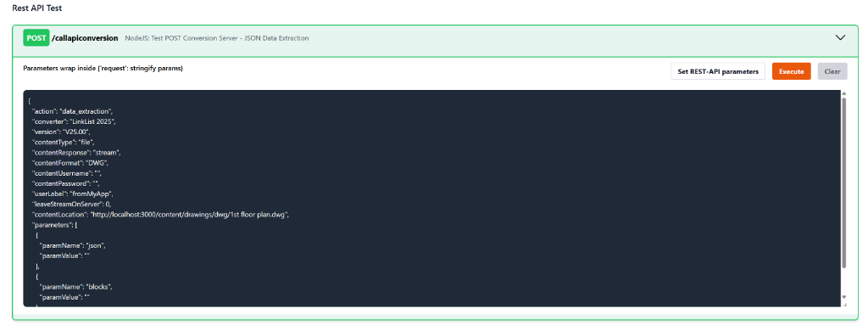Click the scrollbar up arrow

(843, 94)
